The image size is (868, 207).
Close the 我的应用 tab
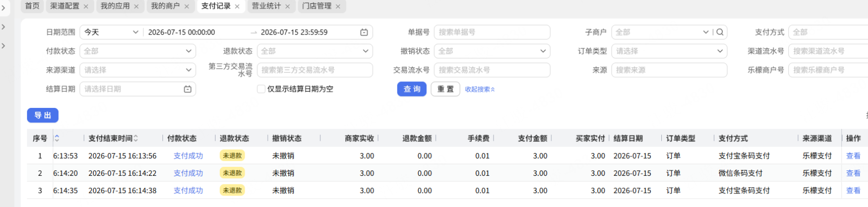(136, 6)
